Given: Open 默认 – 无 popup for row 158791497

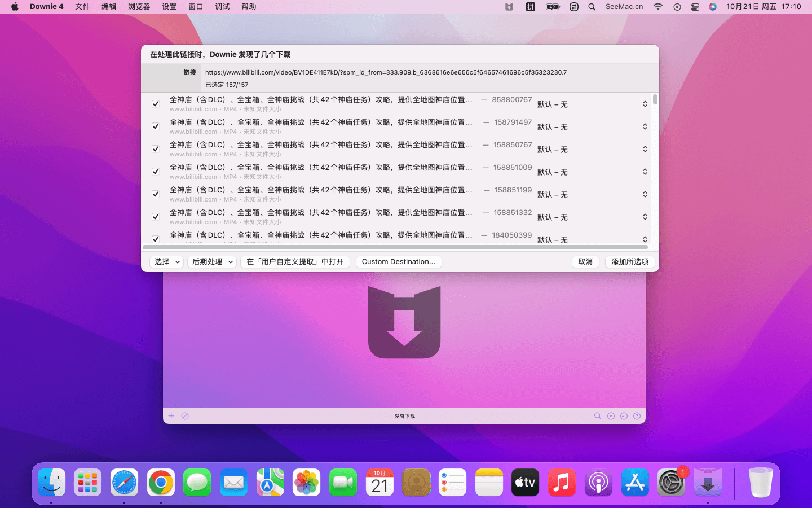Looking at the screenshot, I should tap(592, 127).
